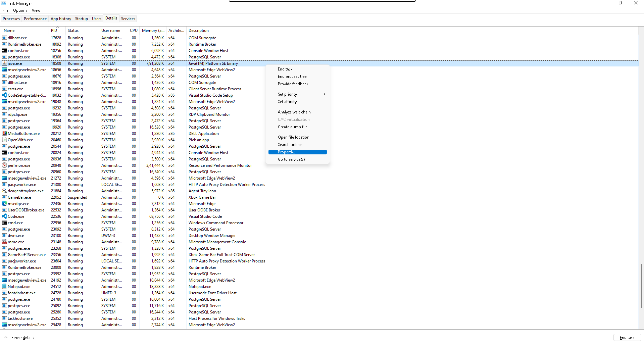Open the Options menu

point(20,10)
